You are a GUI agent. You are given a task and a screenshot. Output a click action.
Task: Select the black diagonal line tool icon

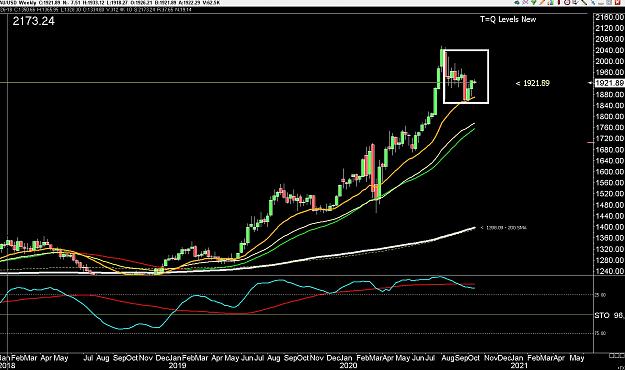pyautogui.click(x=584, y=2)
